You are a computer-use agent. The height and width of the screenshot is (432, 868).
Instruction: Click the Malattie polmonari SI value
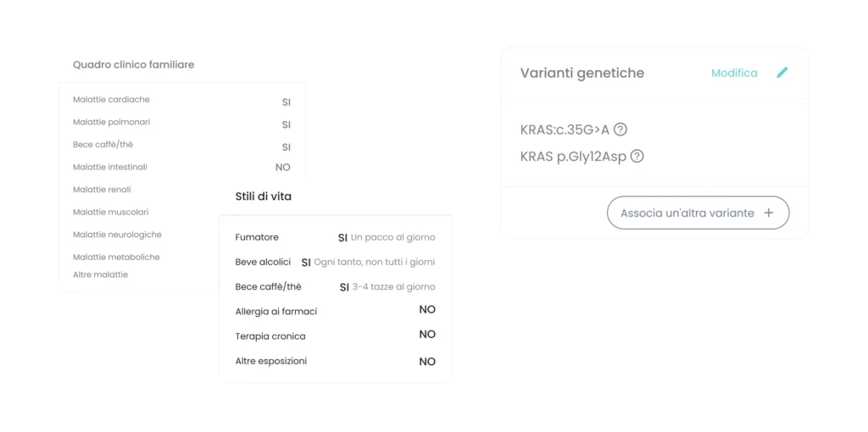(x=287, y=125)
